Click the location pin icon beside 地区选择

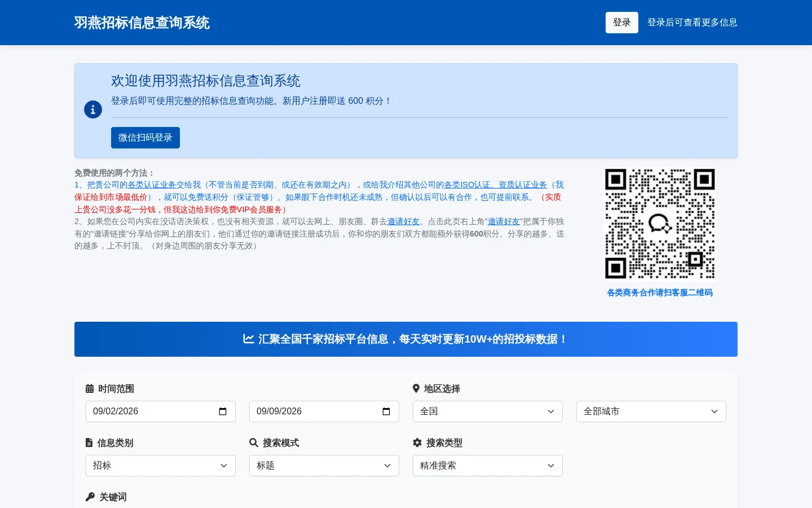[416, 388]
